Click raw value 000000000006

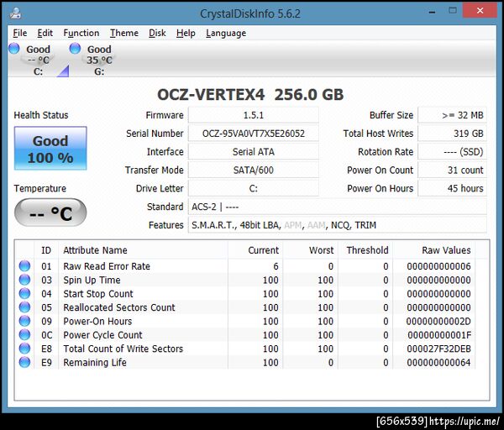(438, 266)
